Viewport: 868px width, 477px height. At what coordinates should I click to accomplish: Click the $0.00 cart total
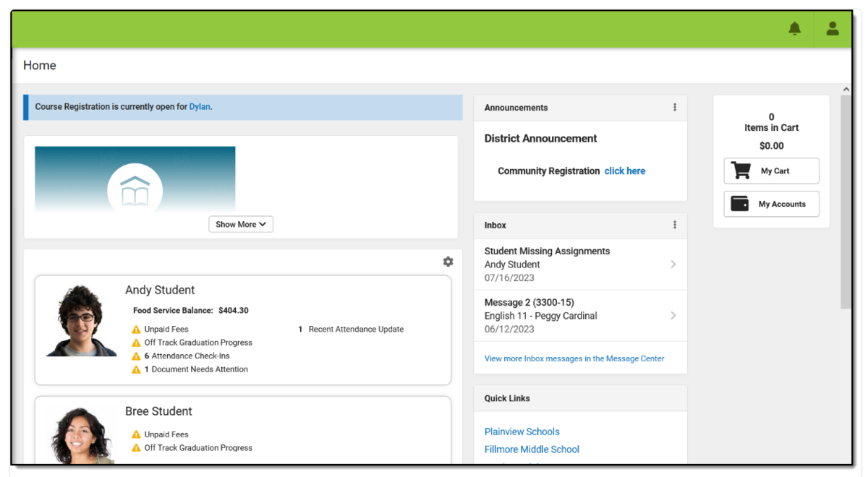click(x=772, y=146)
